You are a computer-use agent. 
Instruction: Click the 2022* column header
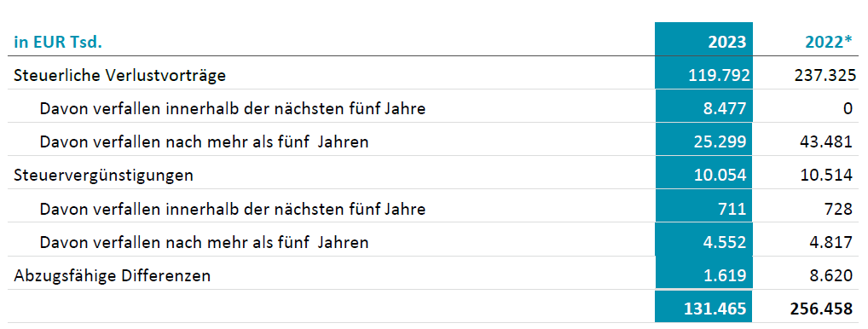[828, 43]
